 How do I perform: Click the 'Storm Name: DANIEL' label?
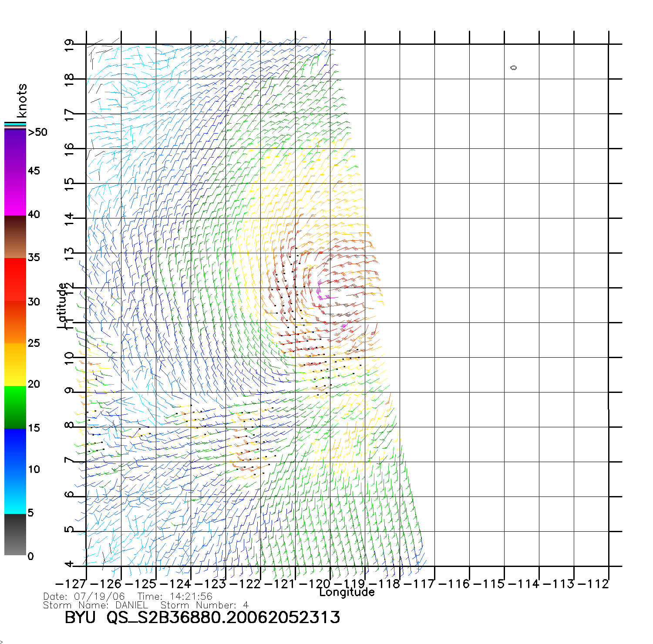[x=95, y=605]
